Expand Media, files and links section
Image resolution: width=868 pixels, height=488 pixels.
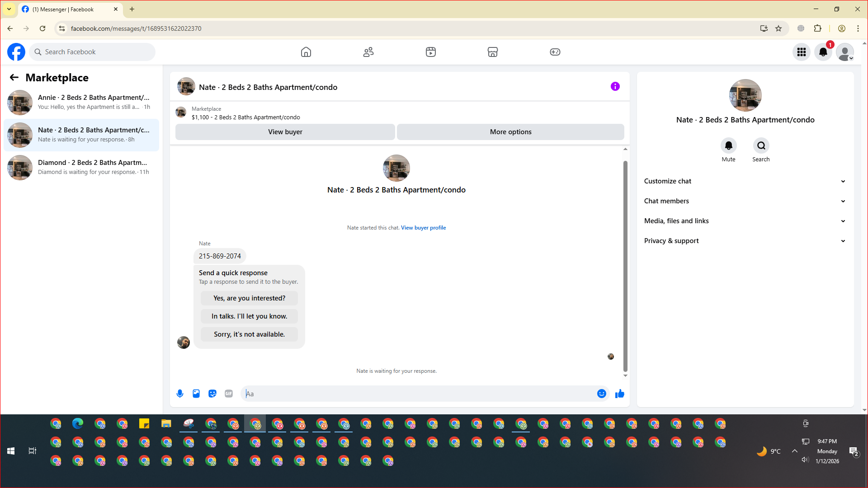click(x=745, y=221)
